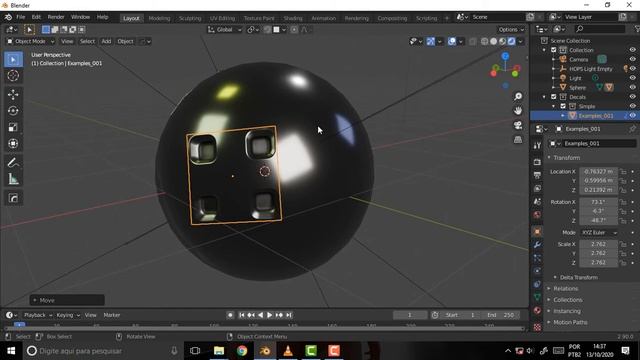Viewport: 640px width, 360px height.
Task: Toggle camera view icon
Action: click(518, 125)
